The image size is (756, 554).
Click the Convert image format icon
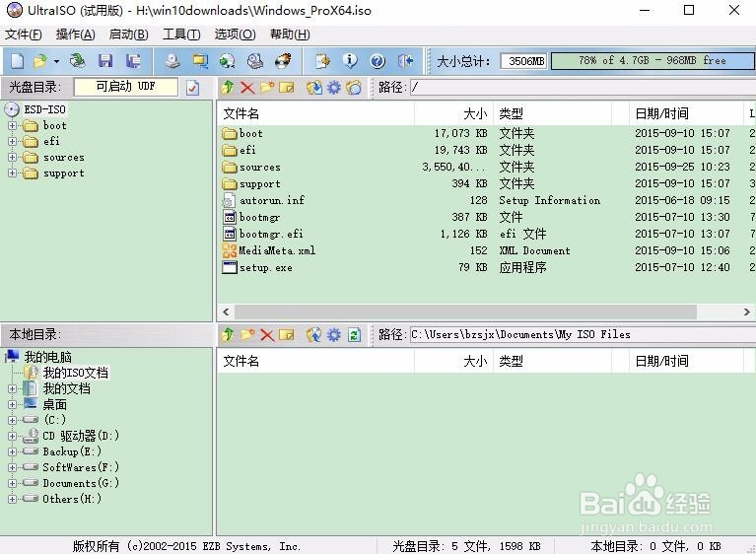coord(227,61)
